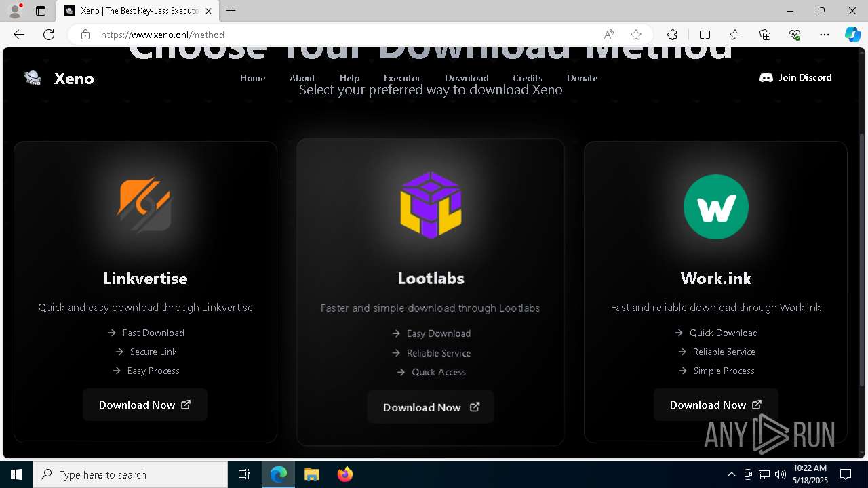Open Favorites list icon
The width and height of the screenshot is (868, 488).
[x=735, y=35]
